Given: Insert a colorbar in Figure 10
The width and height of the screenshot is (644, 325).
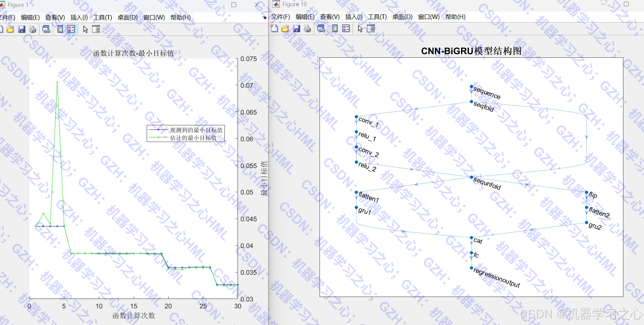Looking at the screenshot, I should coord(335,29).
